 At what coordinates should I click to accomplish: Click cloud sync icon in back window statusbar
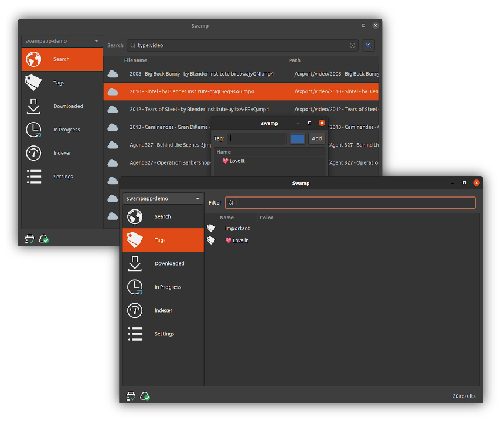click(x=44, y=239)
